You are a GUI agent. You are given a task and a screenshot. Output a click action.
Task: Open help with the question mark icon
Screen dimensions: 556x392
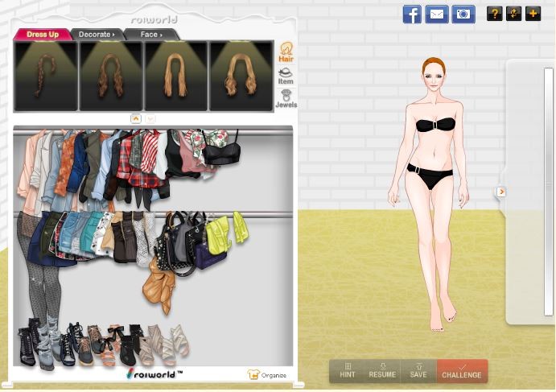pyautogui.click(x=494, y=14)
